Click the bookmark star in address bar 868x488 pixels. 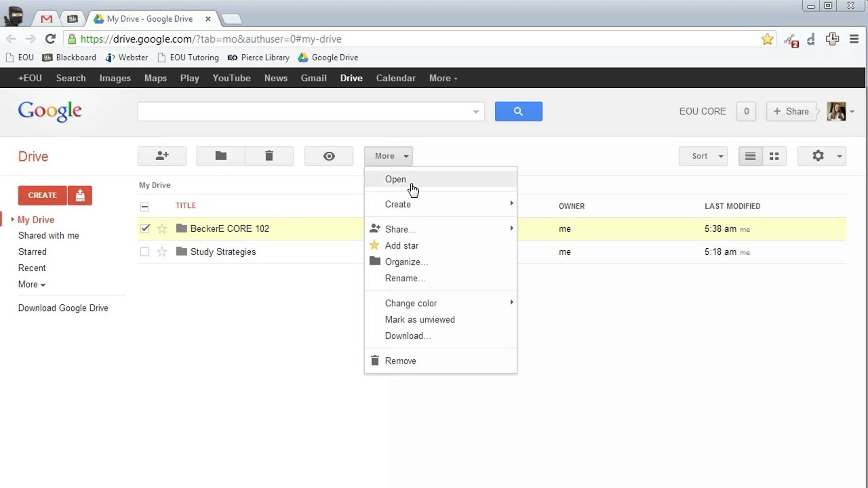(x=767, y=39)
